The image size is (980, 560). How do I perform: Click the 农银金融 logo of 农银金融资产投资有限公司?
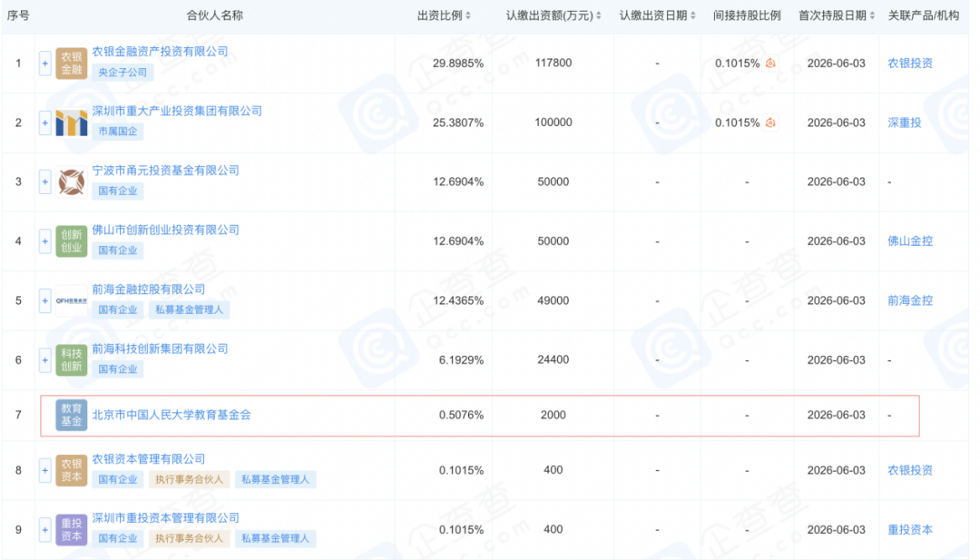[x=72, y=64]
